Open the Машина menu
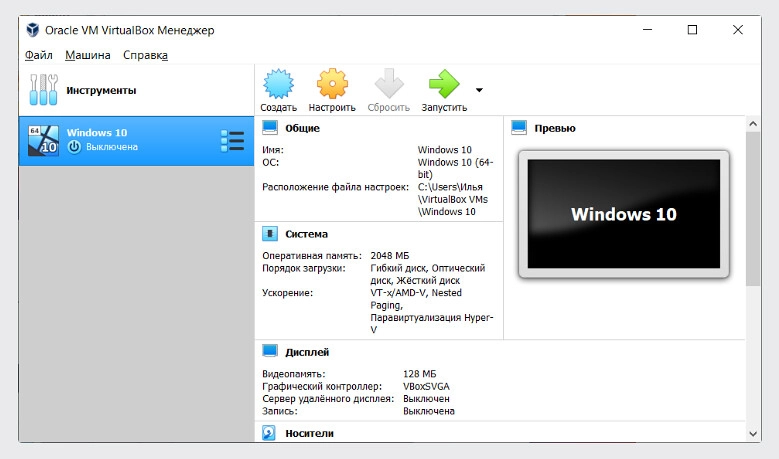Image resolution: width=779 pixels, height=459 pixels. 87,55
